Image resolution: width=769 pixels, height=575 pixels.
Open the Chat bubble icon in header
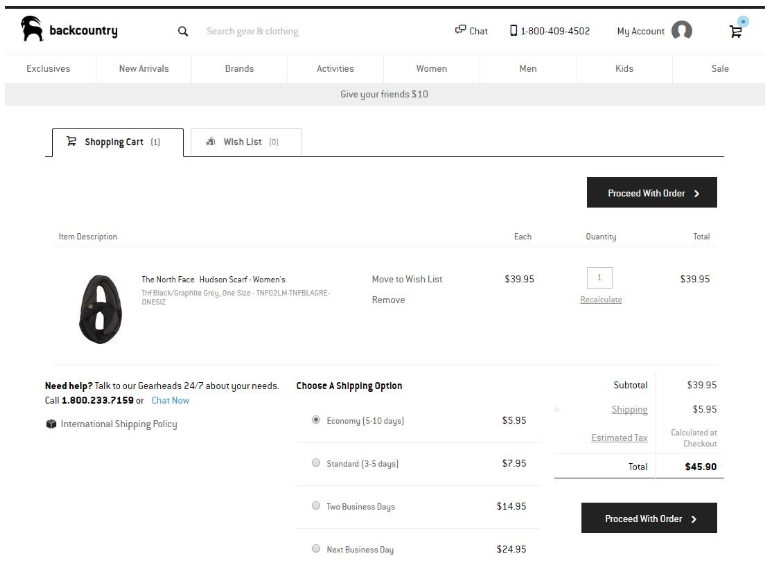click(460, 30)
